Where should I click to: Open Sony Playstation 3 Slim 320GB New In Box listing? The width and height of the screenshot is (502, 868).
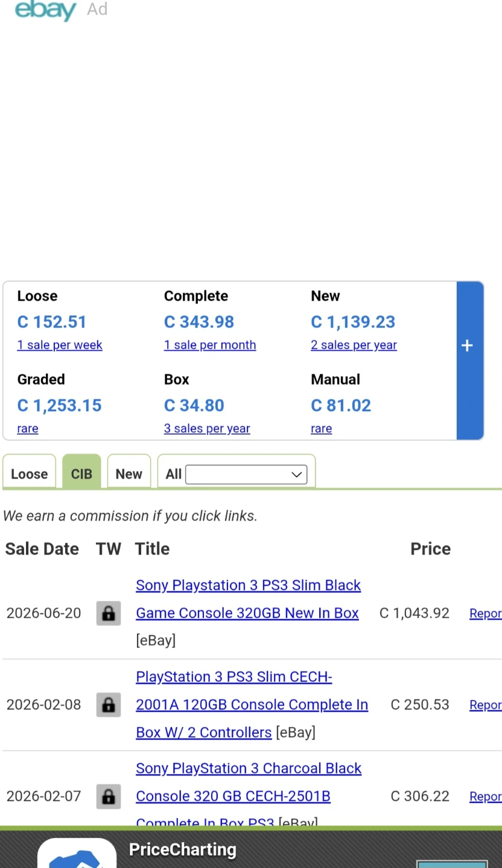coord(248,599)
